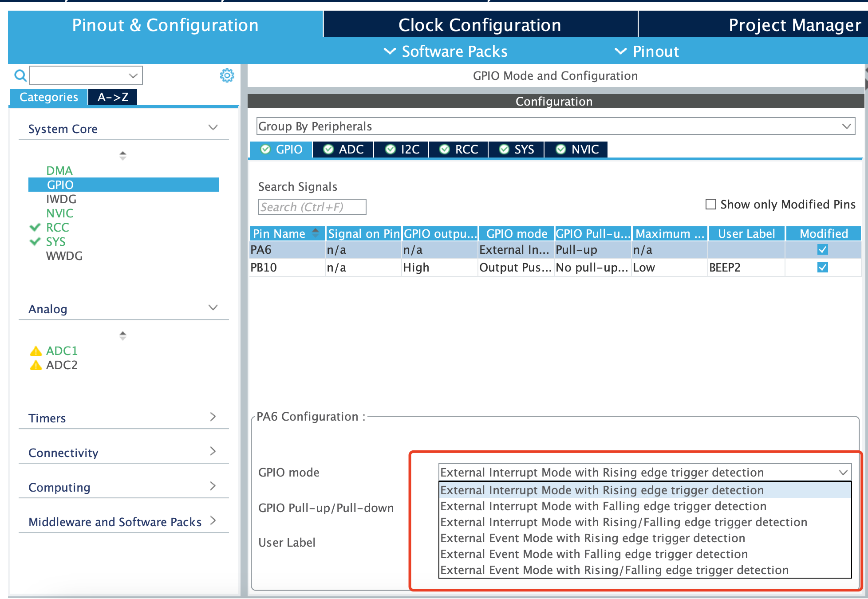Click green checkmark next to RCC
The height and width of the screenshot is (599, 868).
35,228
